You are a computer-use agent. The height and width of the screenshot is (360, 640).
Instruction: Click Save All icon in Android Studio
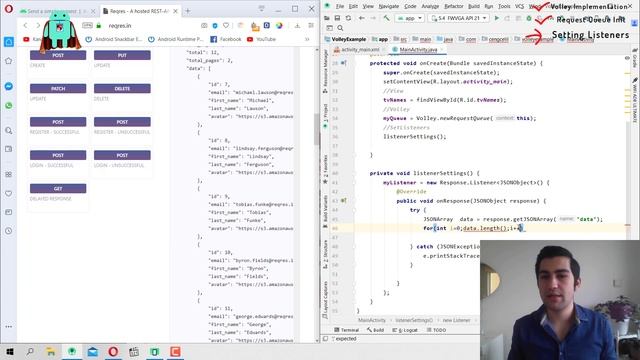tap(337, 18)
